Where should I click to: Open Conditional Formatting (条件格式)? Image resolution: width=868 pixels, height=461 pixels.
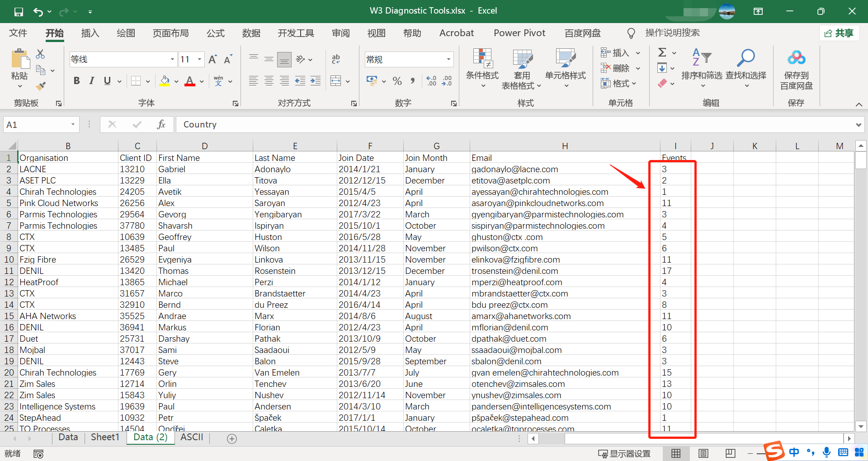[x=482, y=68]
